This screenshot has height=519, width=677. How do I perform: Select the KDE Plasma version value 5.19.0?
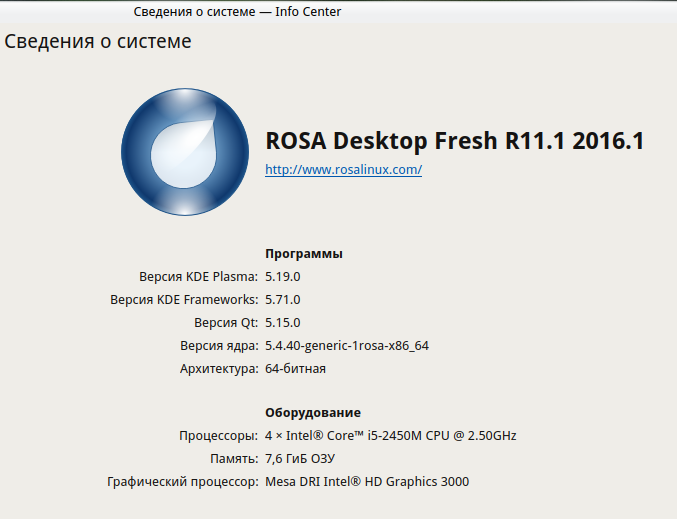(283, 277)
